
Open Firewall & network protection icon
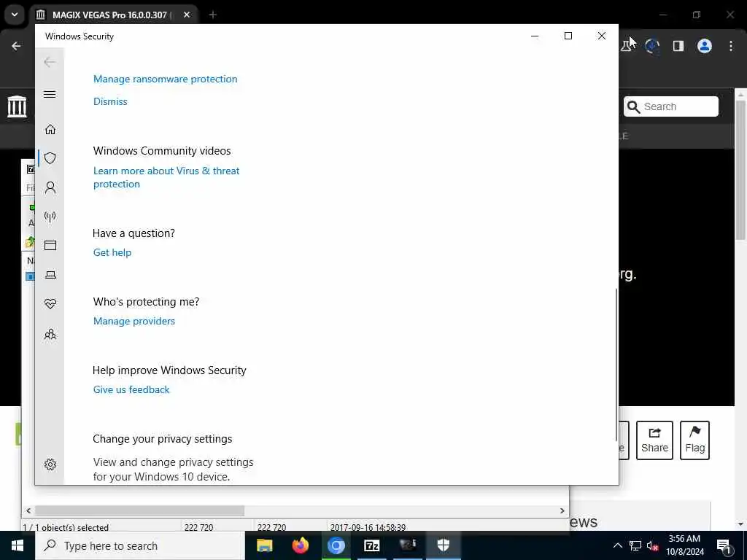[x=50, y=217]
